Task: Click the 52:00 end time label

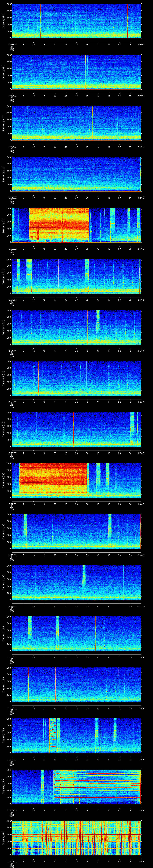Action: [141, 197]
